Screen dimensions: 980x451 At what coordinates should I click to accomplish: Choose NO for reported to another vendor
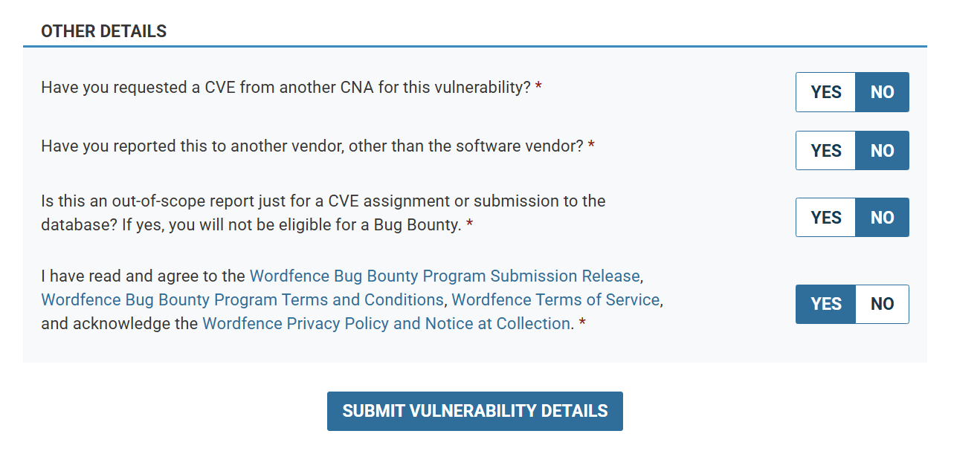pos(882,151)
